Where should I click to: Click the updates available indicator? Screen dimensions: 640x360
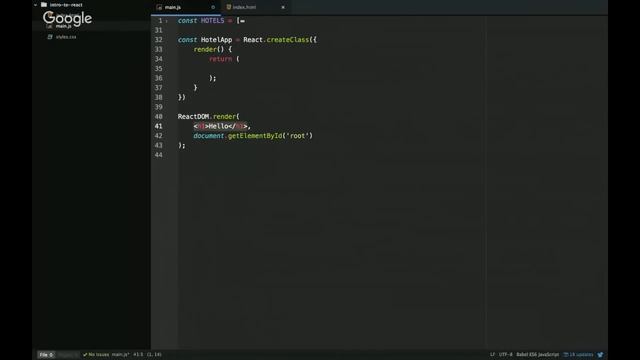click(x=578, y=355)
